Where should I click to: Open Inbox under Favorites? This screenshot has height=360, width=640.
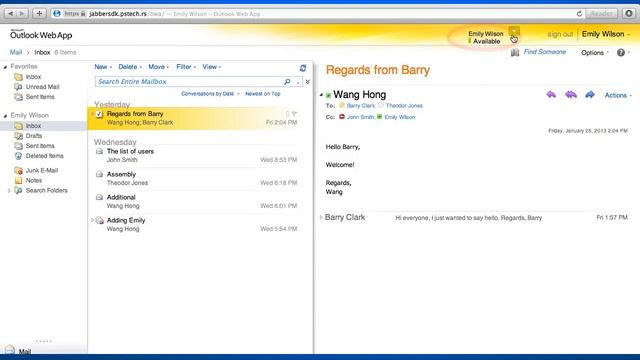click(33, 77)
